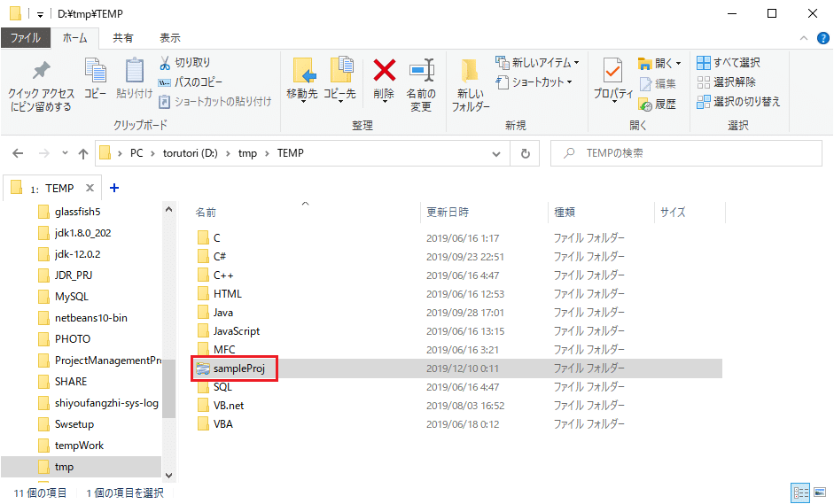
Task: Click the Copy (コピー) ribbon icon
Action: [96, 70]
